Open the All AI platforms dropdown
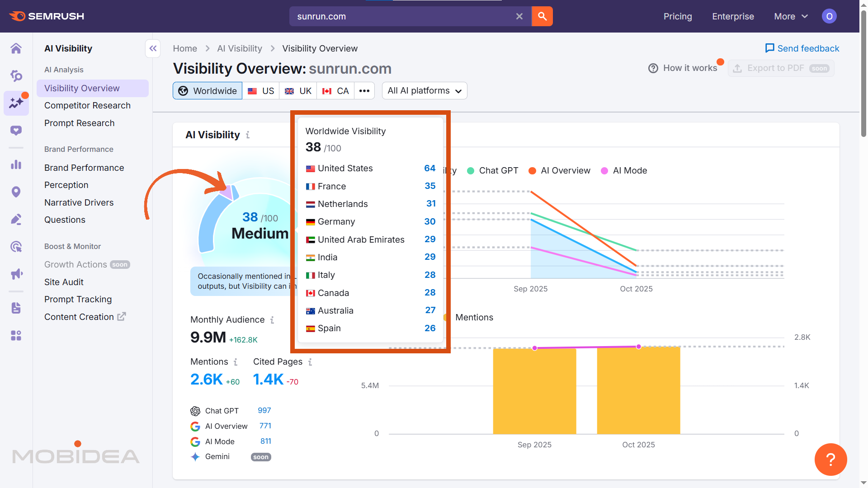This screenshot has width=868, height=488. point(424,90)
